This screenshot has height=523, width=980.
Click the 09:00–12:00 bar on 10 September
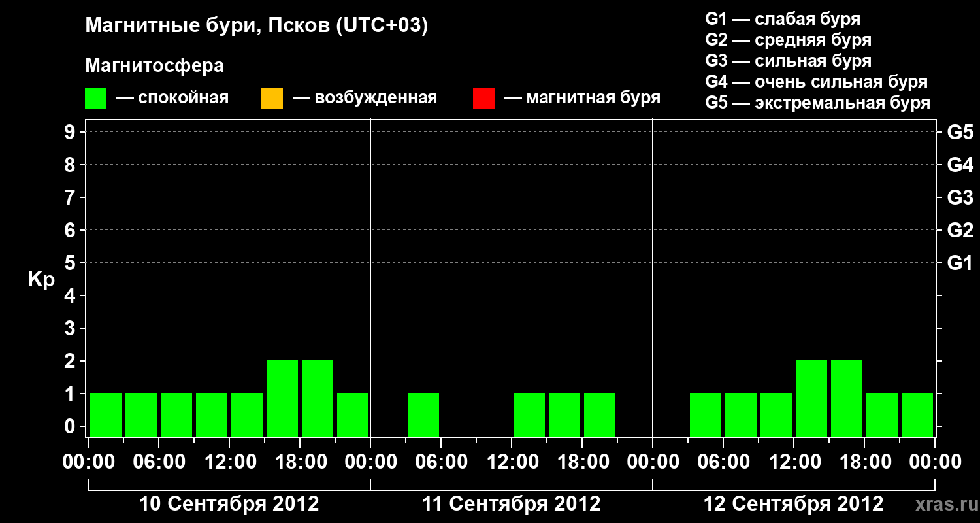212,414
